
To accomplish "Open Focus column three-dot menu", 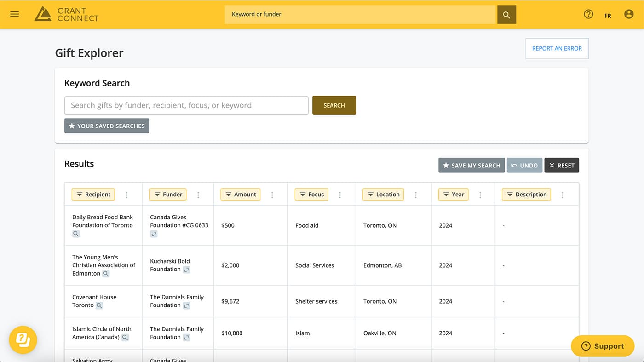I will point(340,195).
